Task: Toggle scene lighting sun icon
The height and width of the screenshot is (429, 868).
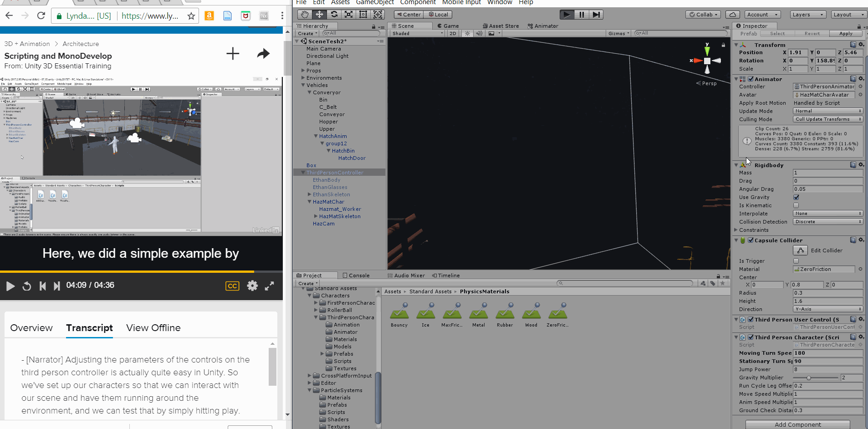Action: [x=467, y=33]
